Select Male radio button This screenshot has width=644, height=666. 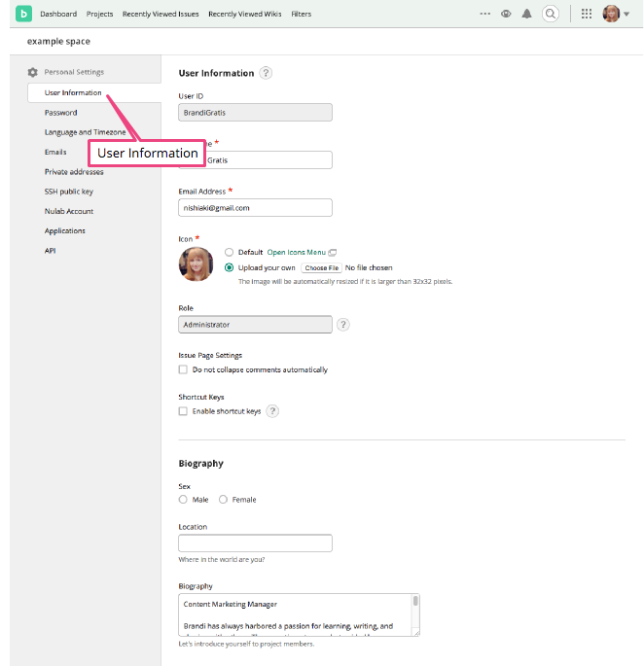[x=183, y=500]
